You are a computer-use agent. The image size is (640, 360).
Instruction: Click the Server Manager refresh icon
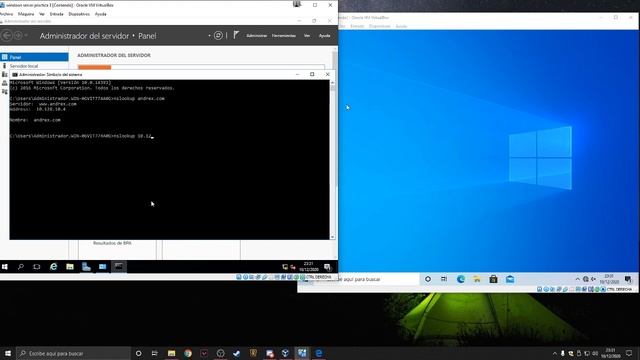click(x=218, y=36)
